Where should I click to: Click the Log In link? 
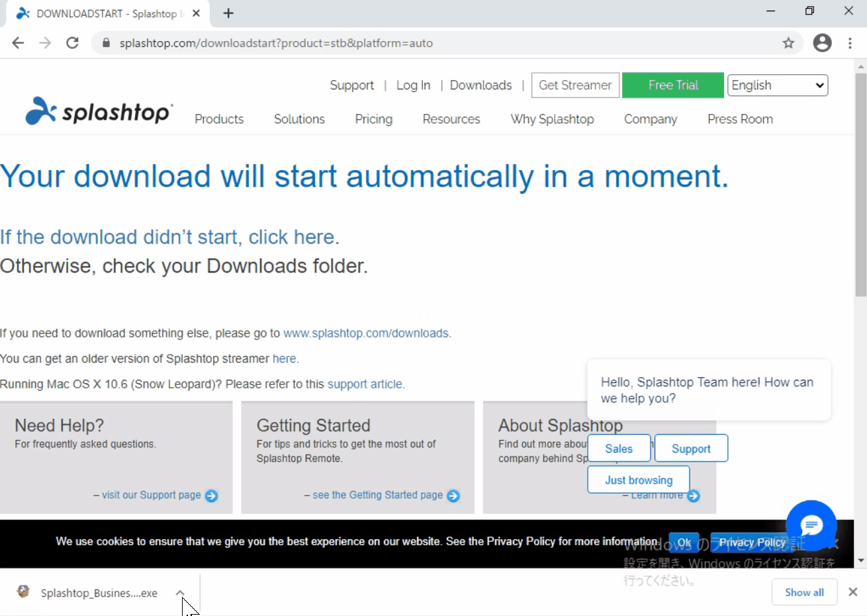(413, 85)
